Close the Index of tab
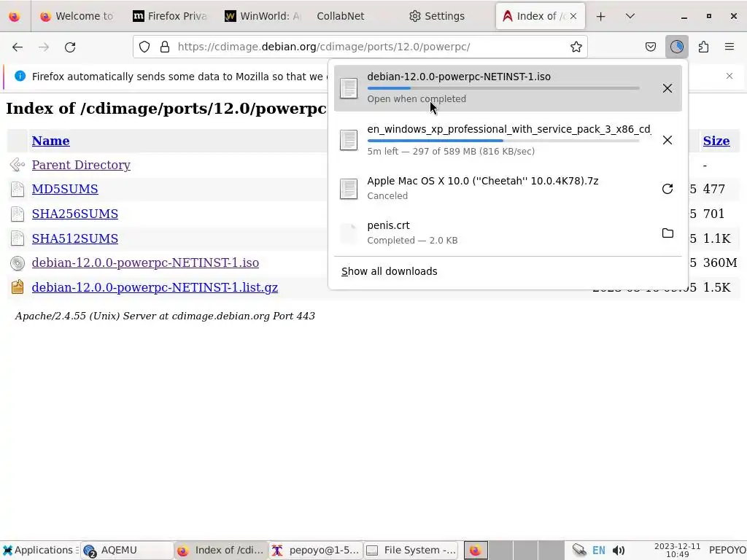The height and width of the screenshot is (560, 747). point(573,16)
